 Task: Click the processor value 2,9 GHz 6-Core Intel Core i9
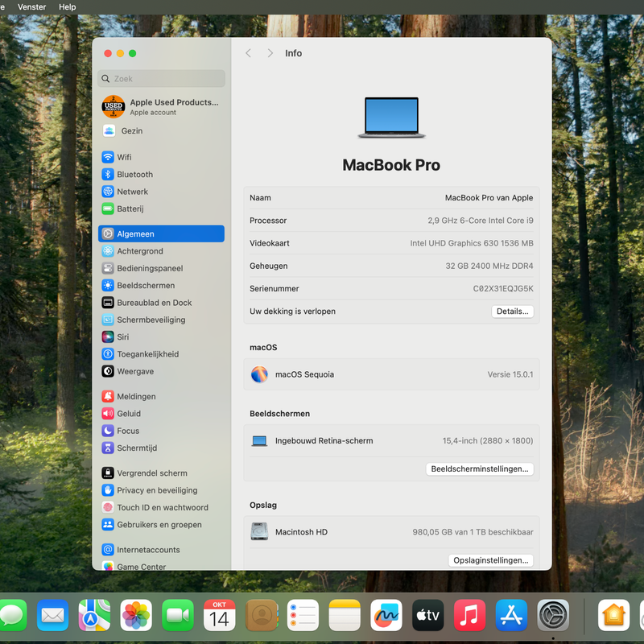(481, 221)
